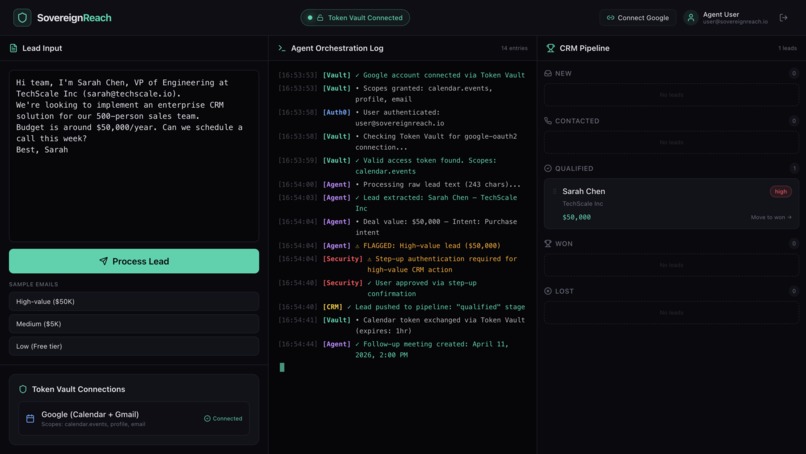Click the SovereignReach shield logo

(22, 18)
